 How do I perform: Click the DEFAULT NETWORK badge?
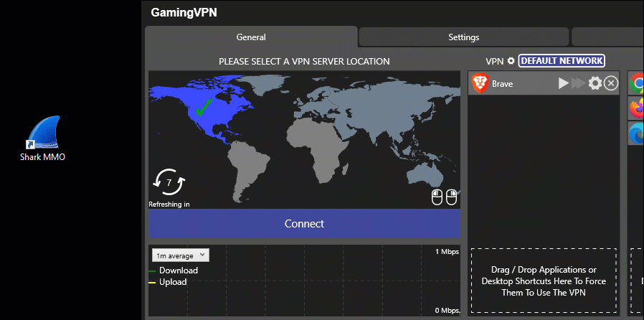pos(562,61)
